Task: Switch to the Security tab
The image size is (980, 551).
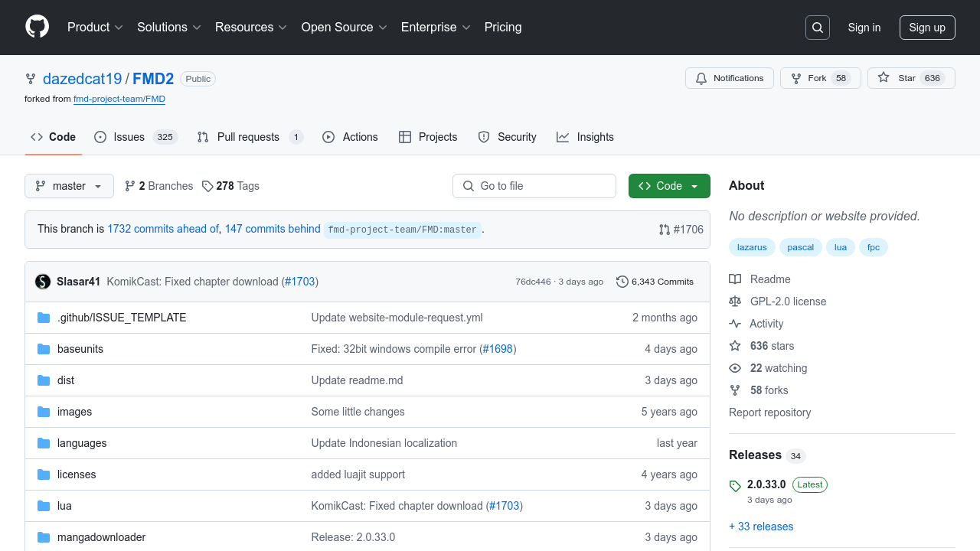Action: (507, 137)
